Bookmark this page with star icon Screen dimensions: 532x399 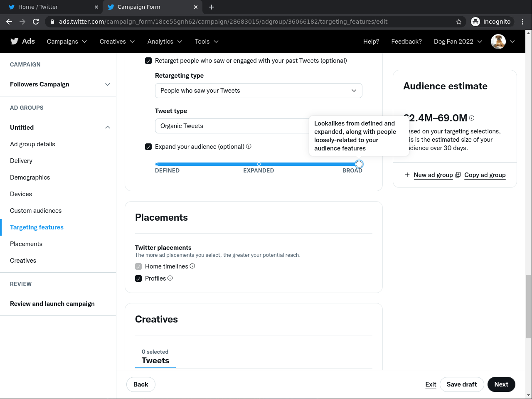coord(459,22)
